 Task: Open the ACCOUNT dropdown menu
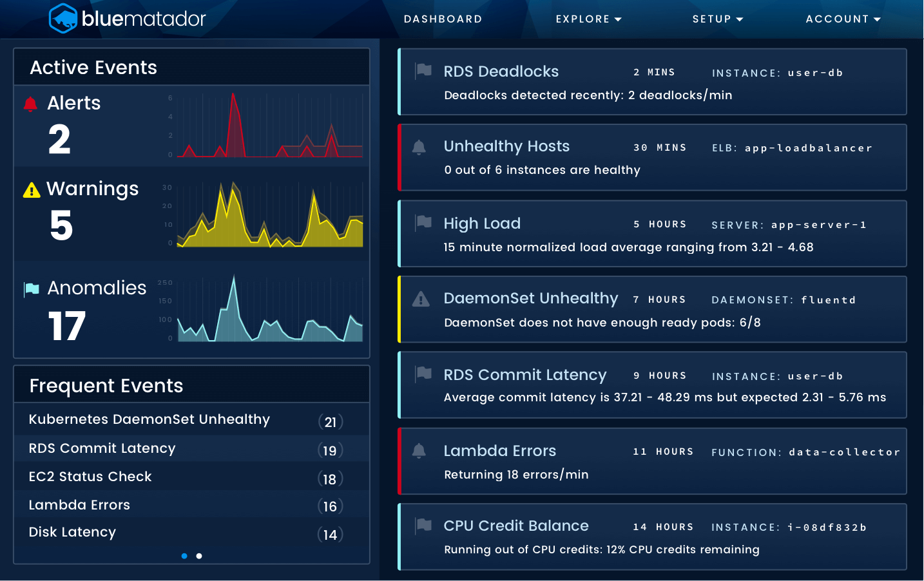843,19
